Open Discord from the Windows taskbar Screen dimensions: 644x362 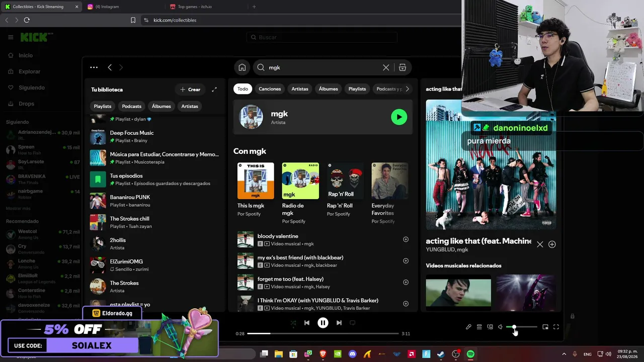pos(352,354)
